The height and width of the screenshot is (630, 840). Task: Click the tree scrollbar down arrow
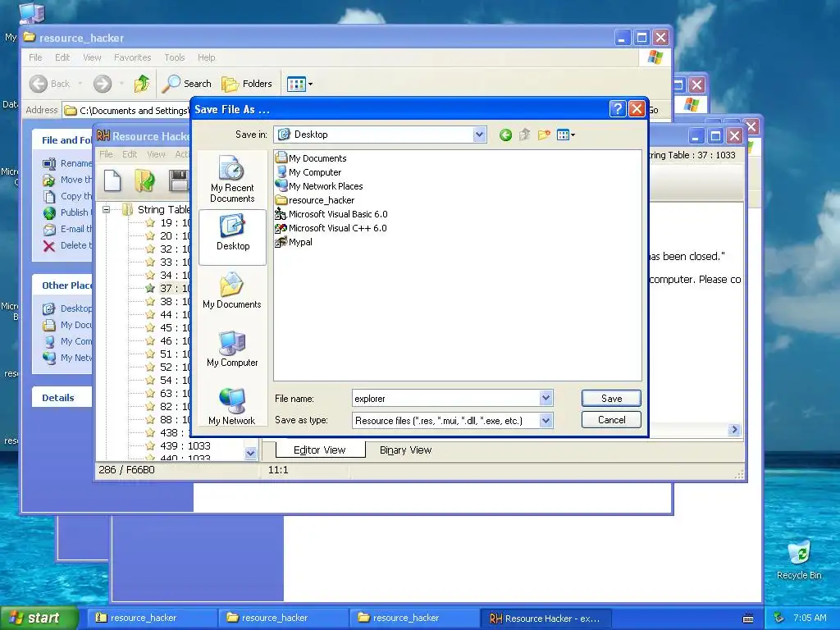250,453
